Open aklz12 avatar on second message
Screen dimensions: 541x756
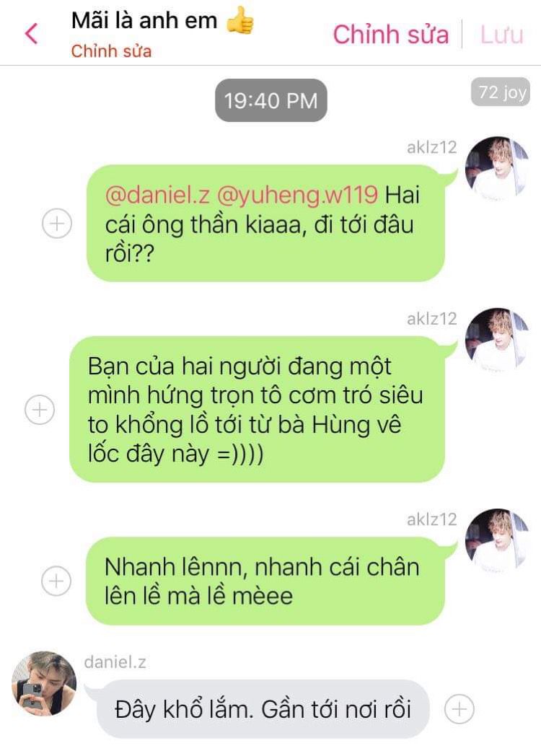coord(497,339)
